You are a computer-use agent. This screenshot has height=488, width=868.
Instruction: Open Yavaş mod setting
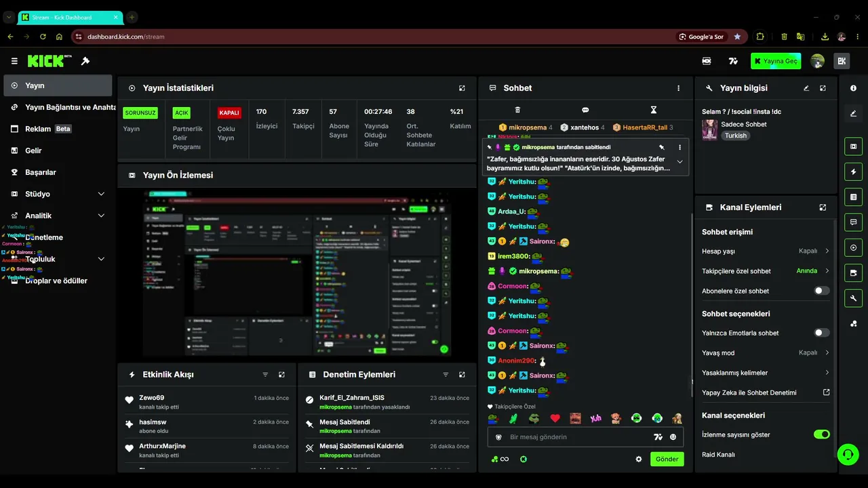pos(766,352)
